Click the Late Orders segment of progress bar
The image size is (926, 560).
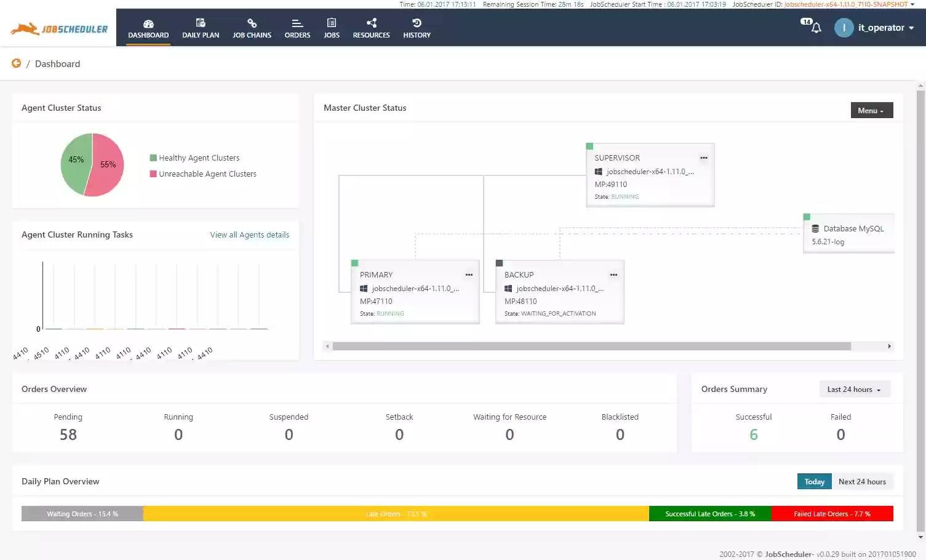pos(396,513)
